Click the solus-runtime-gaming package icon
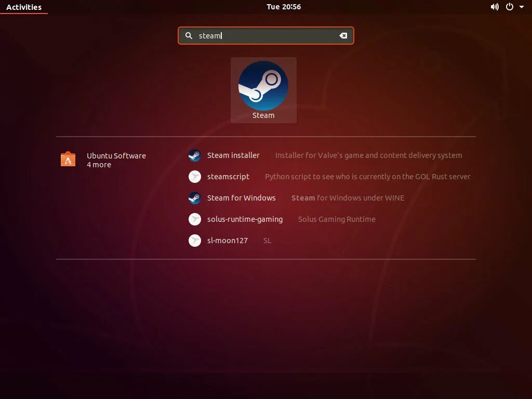The width and height of the screenshot is (532, 399). pyautogui.click(x=195, y=220)
